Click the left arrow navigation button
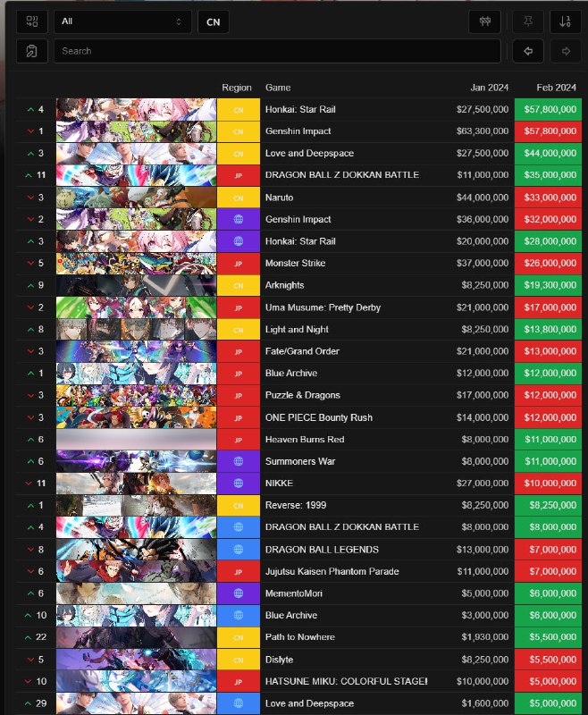 [x=528, y=51]
